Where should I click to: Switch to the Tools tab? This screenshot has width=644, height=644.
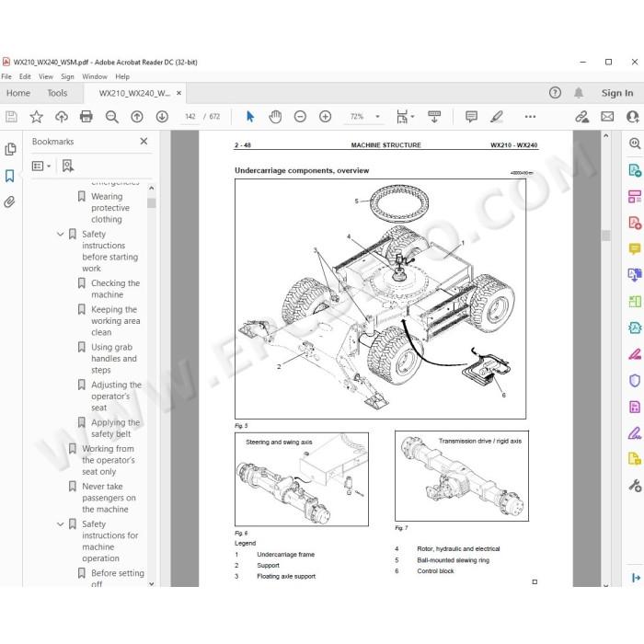coord(57,93)
